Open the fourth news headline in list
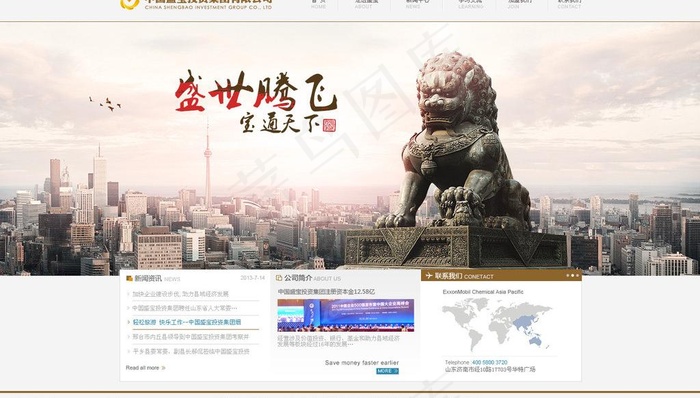 pos(191,337)
